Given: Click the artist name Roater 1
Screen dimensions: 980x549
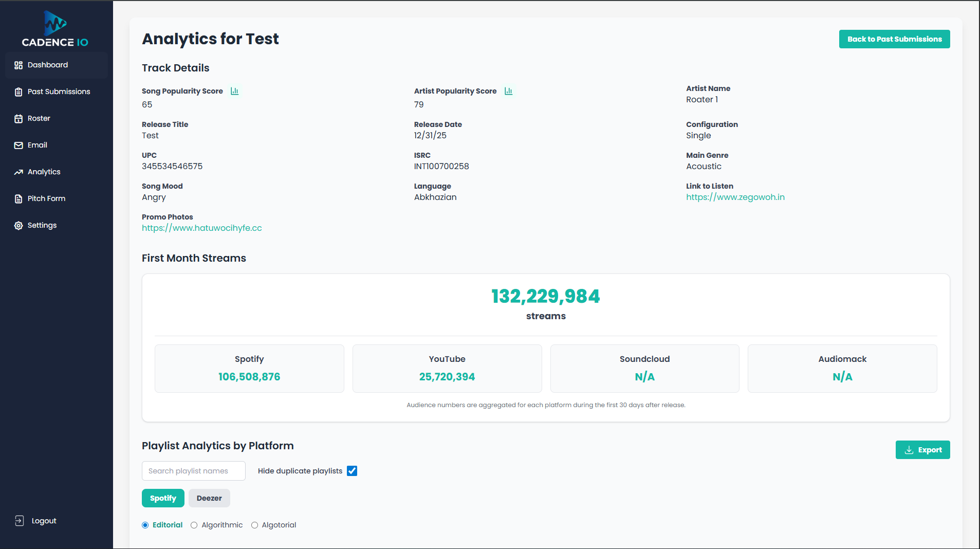Looking at the screenshot, I should pos(702,99).
